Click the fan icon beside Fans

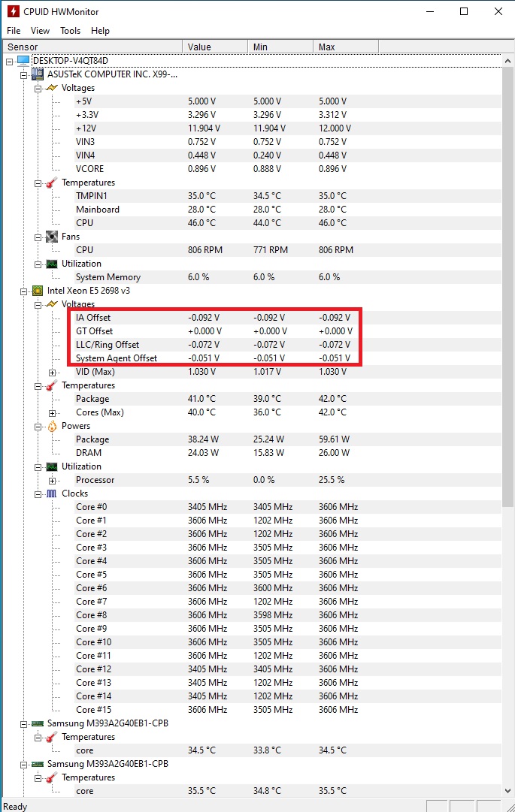(52, 237)
